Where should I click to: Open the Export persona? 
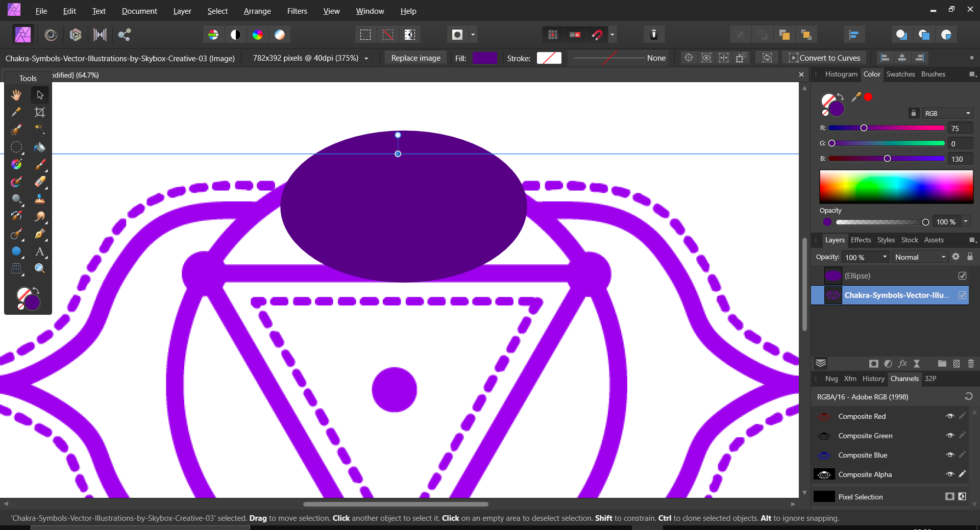coord(125,35)
